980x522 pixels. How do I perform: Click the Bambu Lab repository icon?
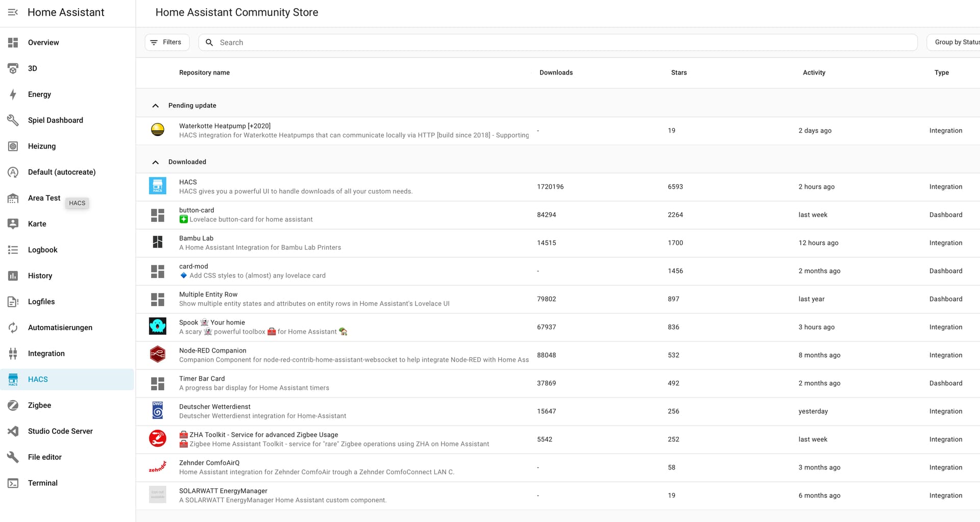(x=157, y=242)
